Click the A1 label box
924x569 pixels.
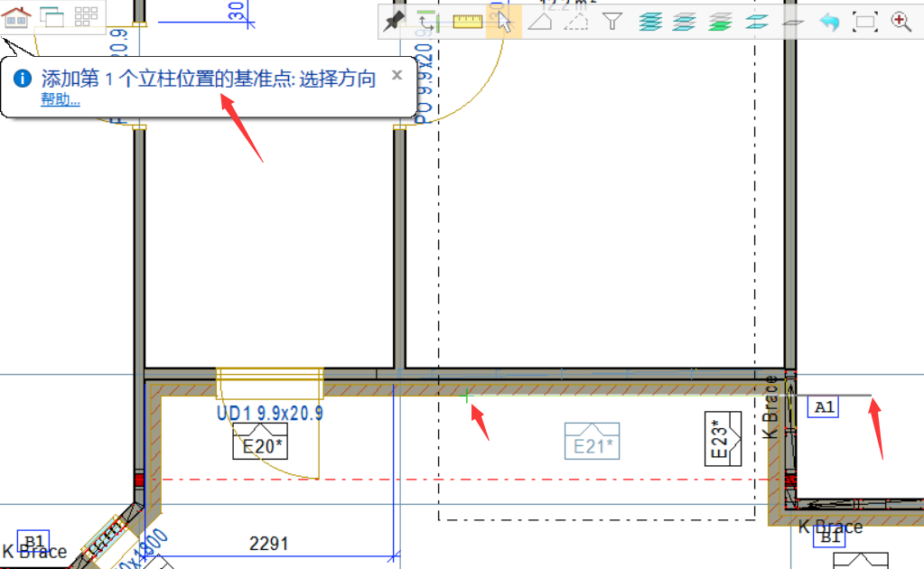[x=823, y=407]
